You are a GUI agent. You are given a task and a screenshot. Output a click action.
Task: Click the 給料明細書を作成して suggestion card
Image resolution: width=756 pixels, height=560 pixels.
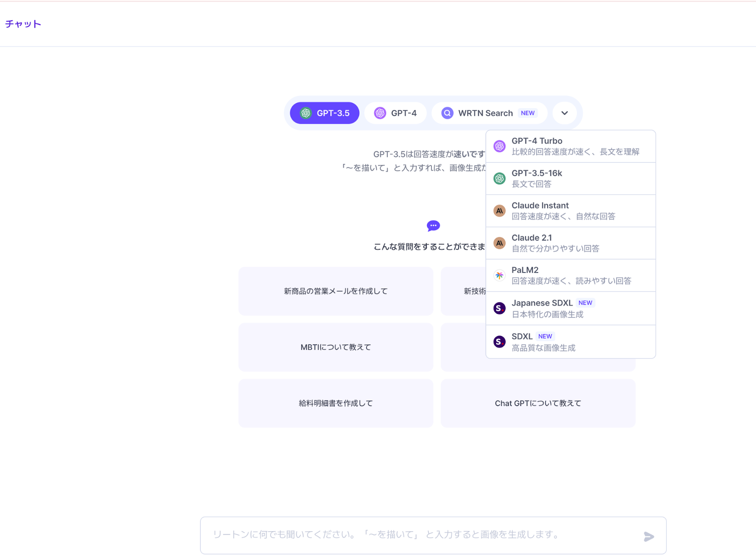pos(336,403)
